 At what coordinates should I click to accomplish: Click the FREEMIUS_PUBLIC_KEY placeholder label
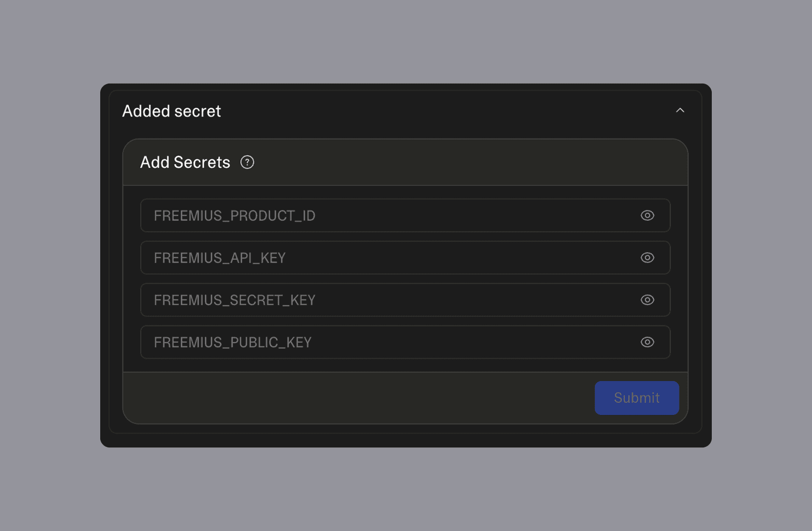232,343
